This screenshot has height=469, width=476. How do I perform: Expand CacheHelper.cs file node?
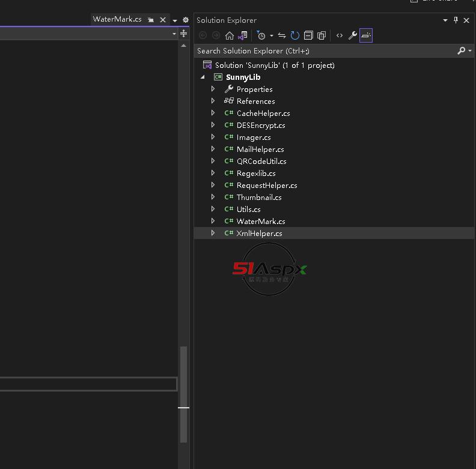[x=213, y=113]
